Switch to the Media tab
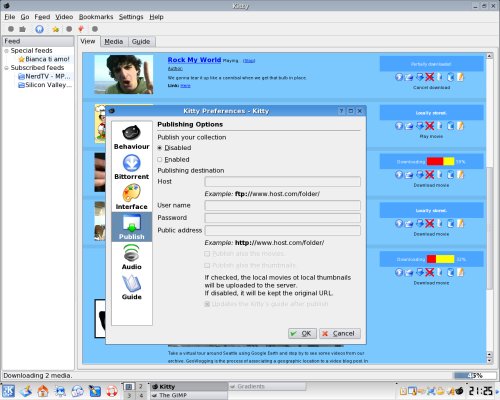 pyautogui.click(x=114, y=42)
